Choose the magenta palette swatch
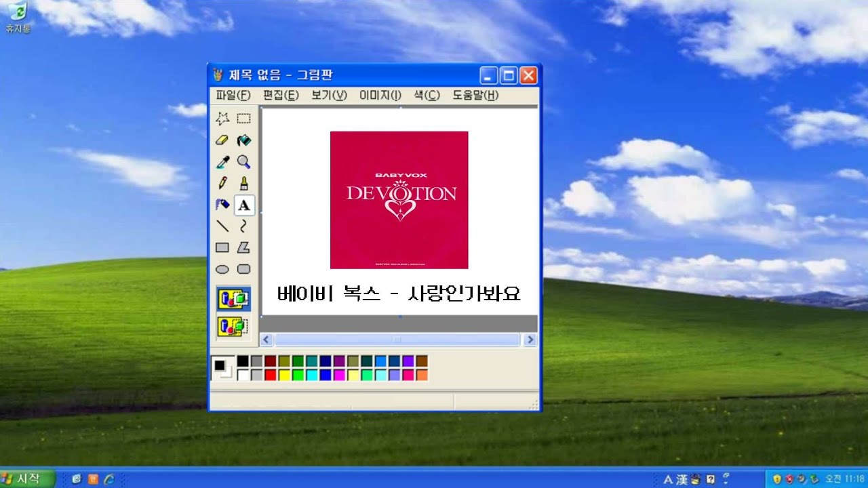This screenshot has width=868, height=488. click(x=339, y=375)
